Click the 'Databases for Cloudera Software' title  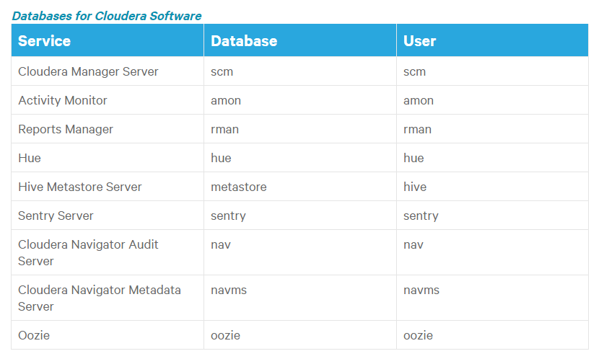(x=107, y=16)
